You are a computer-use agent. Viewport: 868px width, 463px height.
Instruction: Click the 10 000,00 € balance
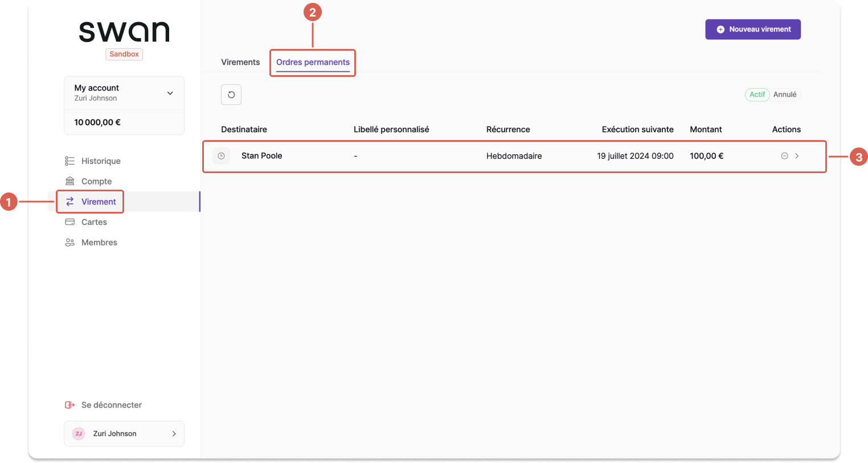point(97,122)
